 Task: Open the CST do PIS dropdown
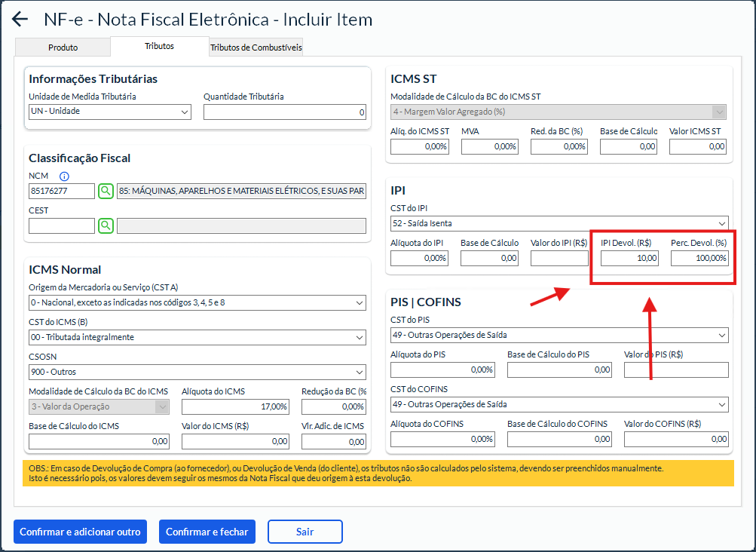point(559,336)
